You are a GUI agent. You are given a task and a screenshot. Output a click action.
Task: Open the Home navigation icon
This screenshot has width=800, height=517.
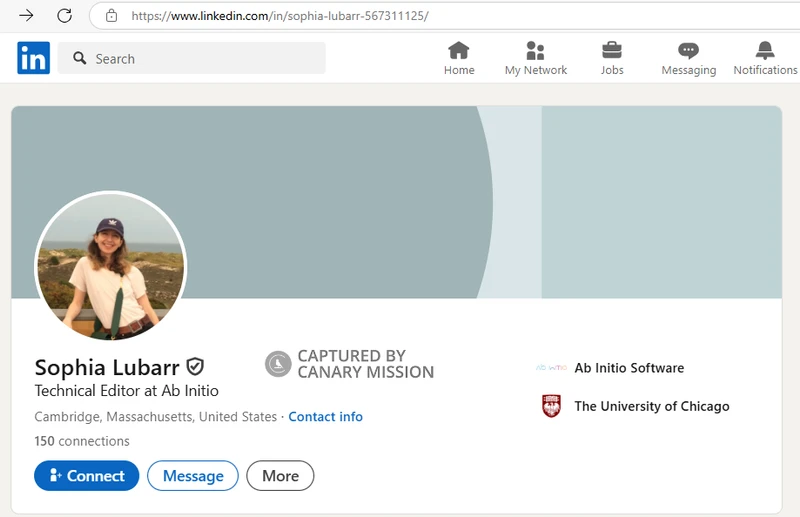pyautogui.click(x=459, y=51)
